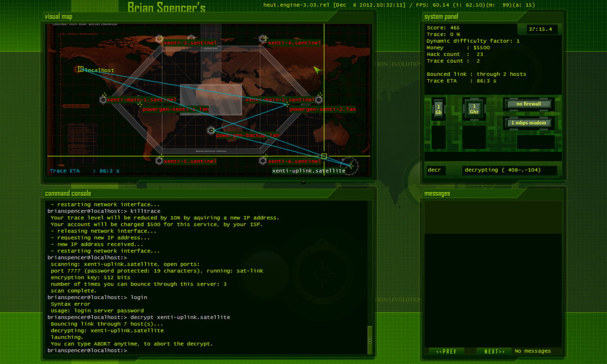This screenshot has width=607, height=364.
Task: Click the xenti-6.sentinel node on the map
Action: coord(262,161)
